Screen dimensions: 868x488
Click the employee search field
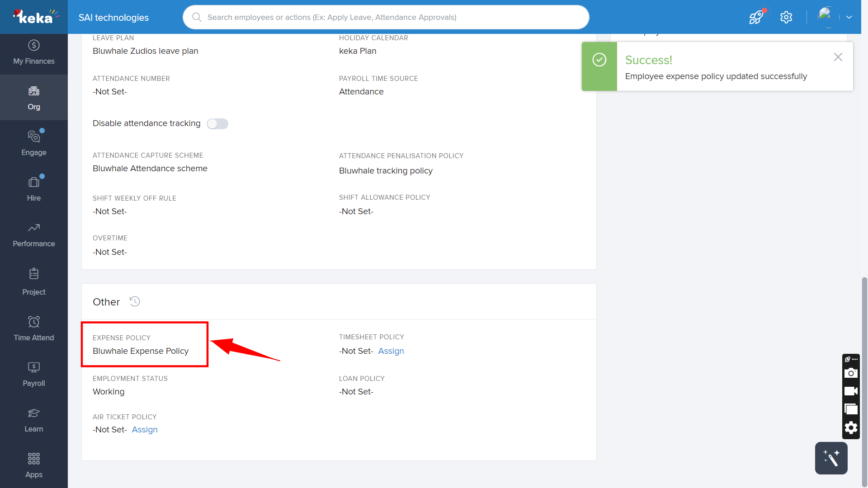(386, 17)
